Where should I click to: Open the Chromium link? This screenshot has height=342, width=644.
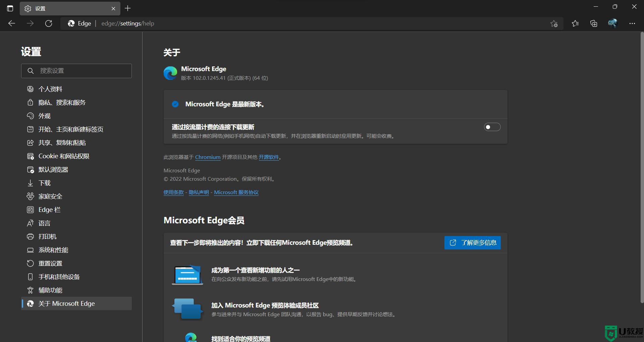coord(208,157)
